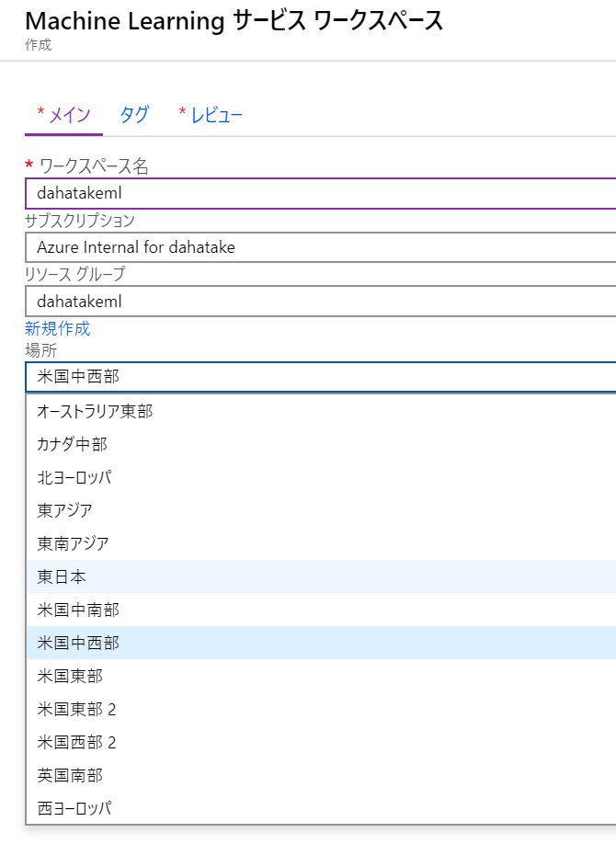Screen dimensions: 616x844
Task: Choose カナダ中部 in the location list
Action: pos(321,445)
